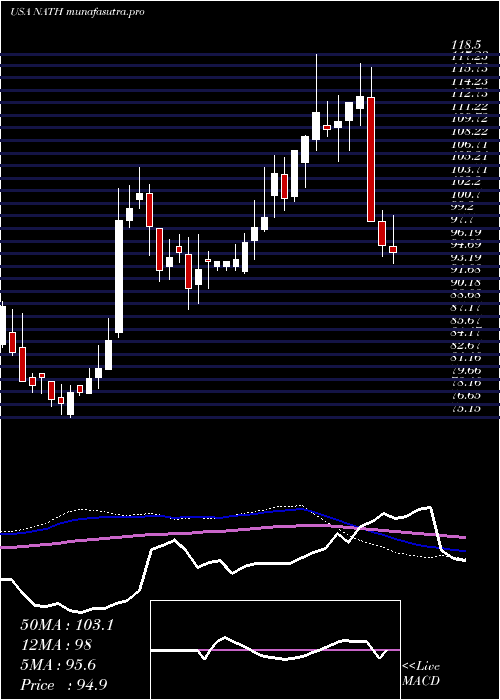Click the <<Live MACD label
The width and height of the screenshot is (500, 700).
point(421,673)
